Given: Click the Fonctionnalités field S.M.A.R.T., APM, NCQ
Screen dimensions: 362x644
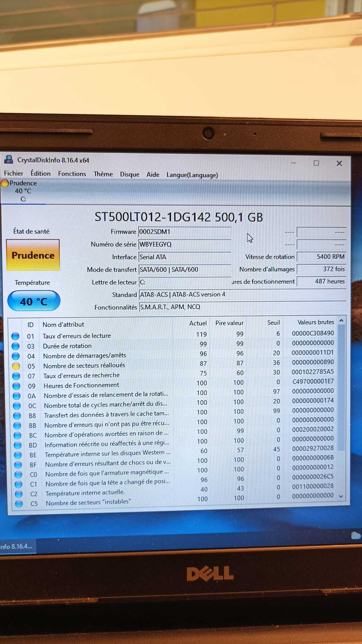Looking at the screenshot, I should [x=242, y=307].
